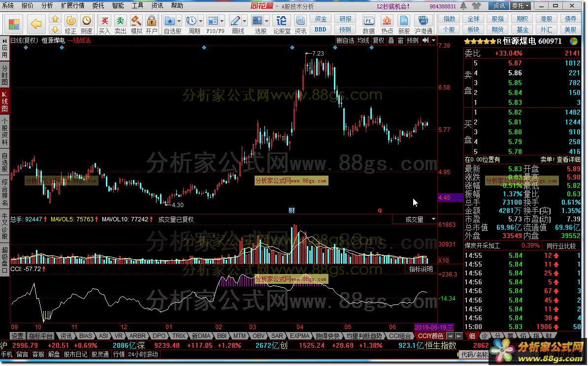The image size is (588, 366).
Task: Click the 细 detail tab
Action: pos(472,336)
